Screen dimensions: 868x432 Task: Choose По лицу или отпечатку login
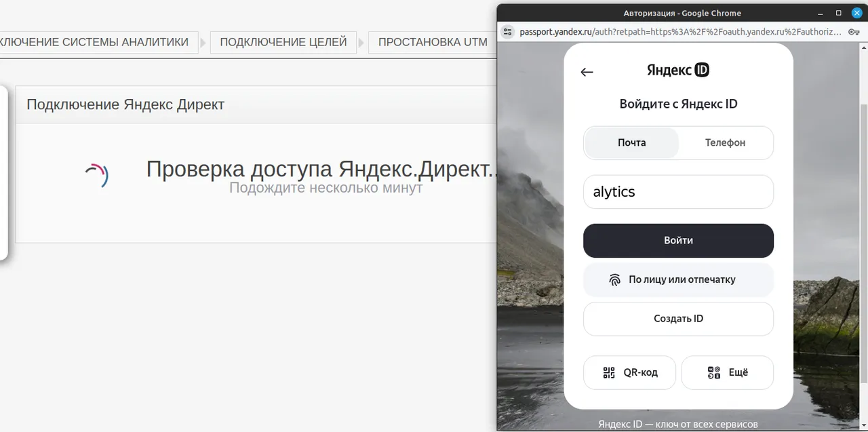point(678,279)
